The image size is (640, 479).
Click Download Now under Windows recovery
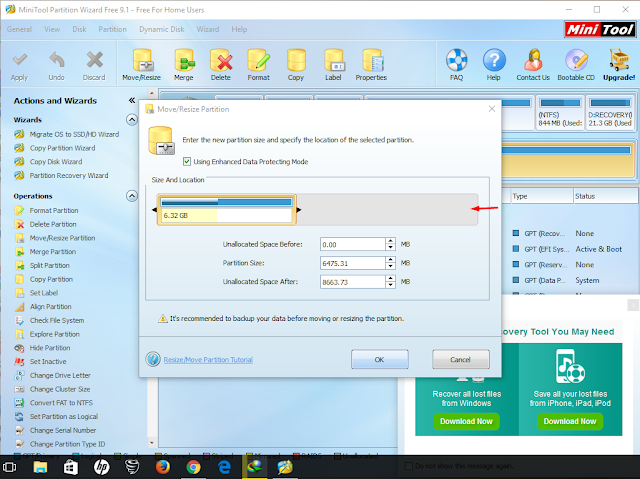466,421
